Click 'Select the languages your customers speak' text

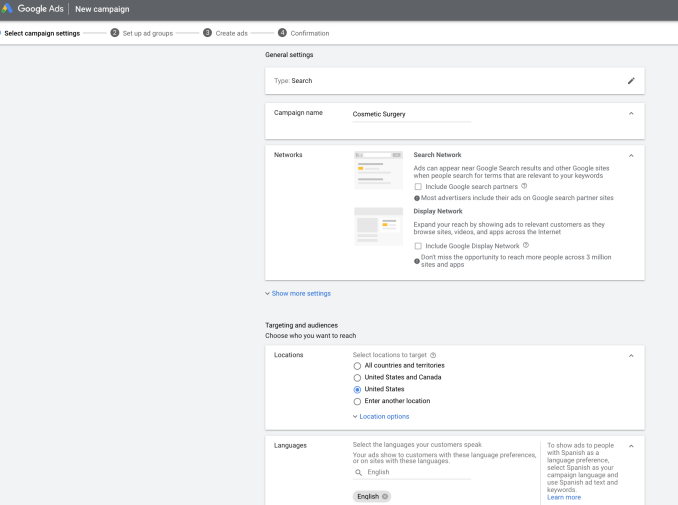(417, 444)
